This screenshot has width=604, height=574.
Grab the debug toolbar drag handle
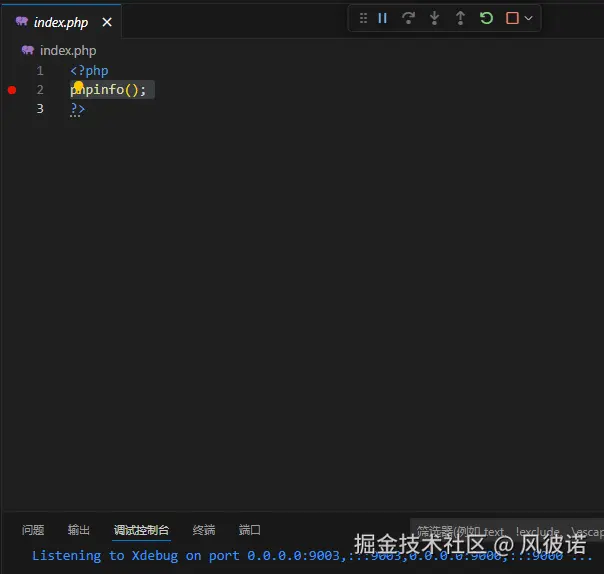pos(363,18)
